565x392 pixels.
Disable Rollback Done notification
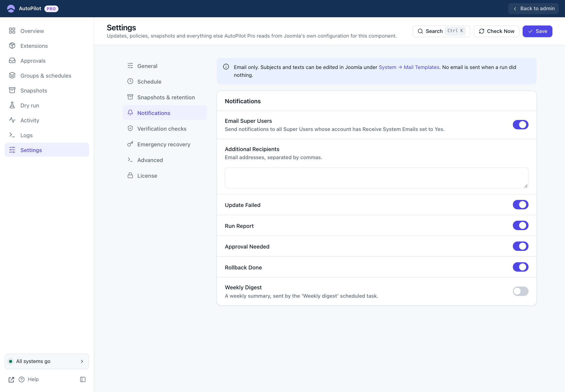click(x=521, y=267)
